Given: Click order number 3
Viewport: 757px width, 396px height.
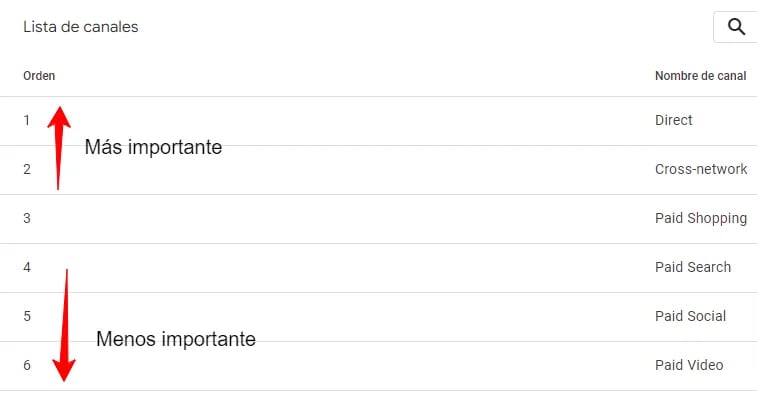Looking at the screenshot, I should tap(27, 218).
